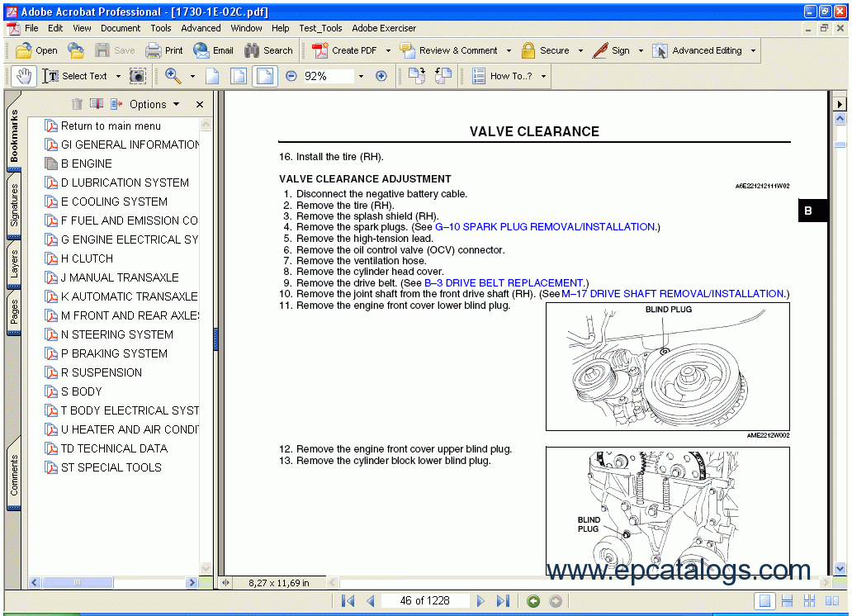Switch to Single Page layout
Screen dimensions: 852x616
tap(764, 601)
